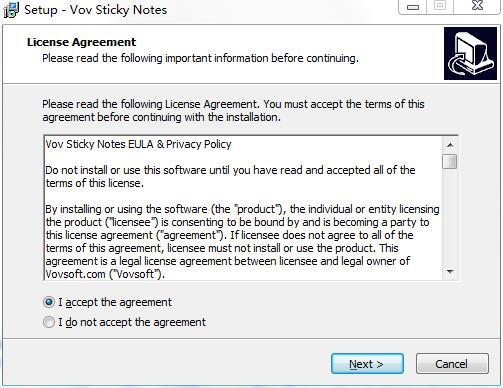Click the "Vov Sticky Notes EULA & Privacy Policy" line

(138, 144)
